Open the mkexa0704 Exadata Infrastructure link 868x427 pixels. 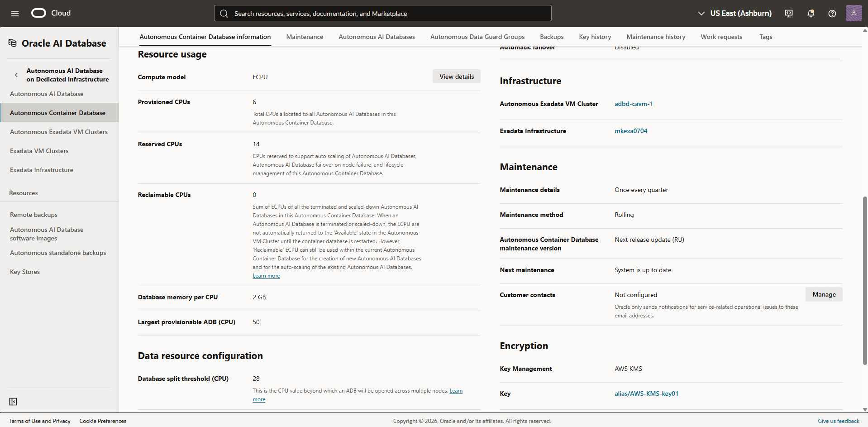(x=630, y=131)
